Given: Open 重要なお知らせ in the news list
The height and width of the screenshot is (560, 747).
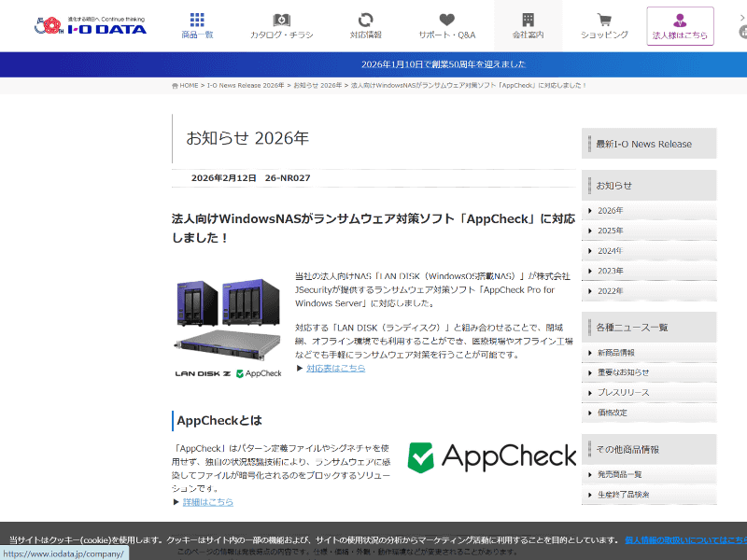Looking at the screenshot, I should [x=649, y=372].
